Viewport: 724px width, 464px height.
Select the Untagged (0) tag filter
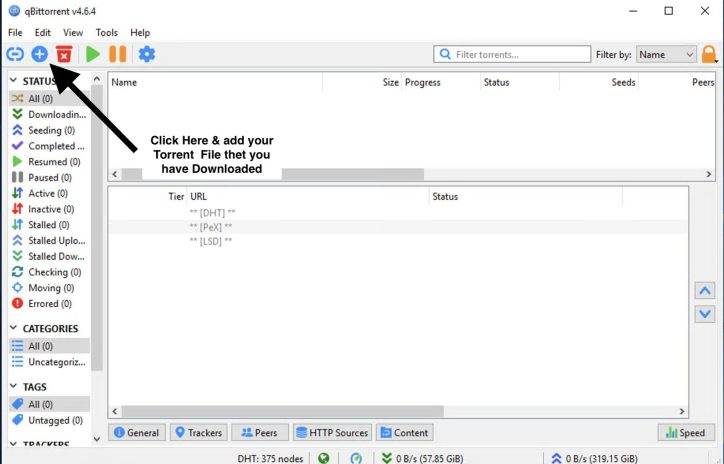click(49, 420)
